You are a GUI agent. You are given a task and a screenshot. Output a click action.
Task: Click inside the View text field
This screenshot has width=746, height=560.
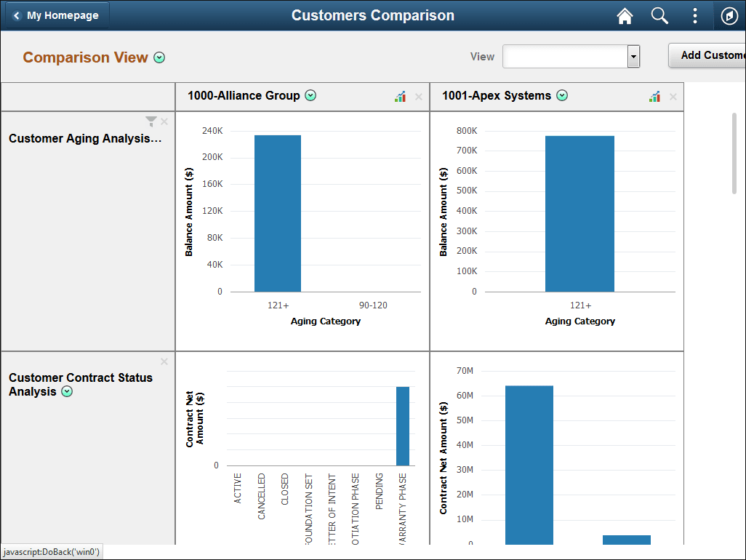click(567, 56)
